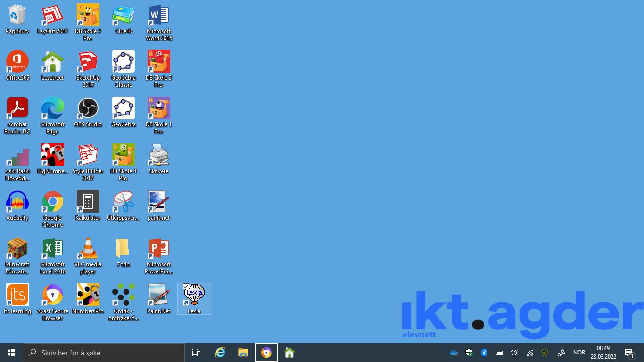Select the DB Skole 1 Pro icon
Image resolution: width=644 pixels, height=362 pixels.
pos(158,116)
